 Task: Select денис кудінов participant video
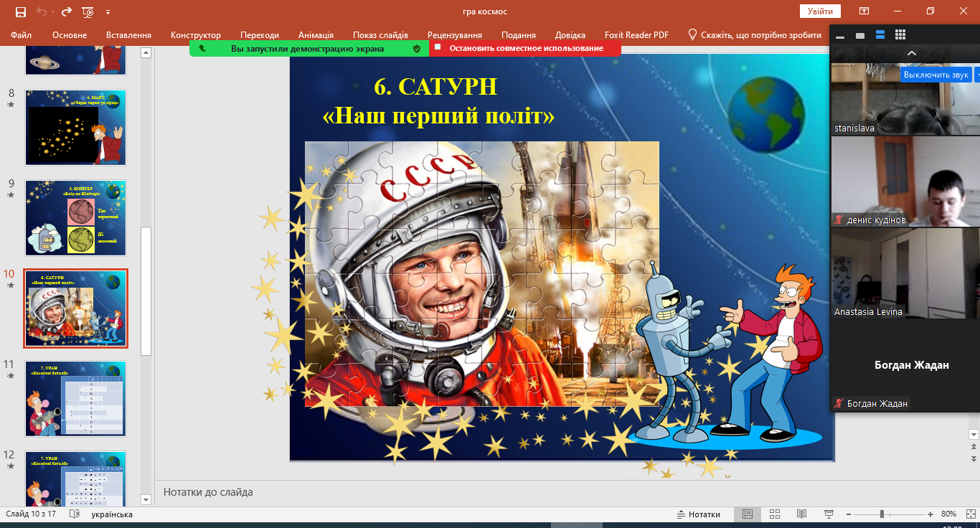click(x=905, y=181)
